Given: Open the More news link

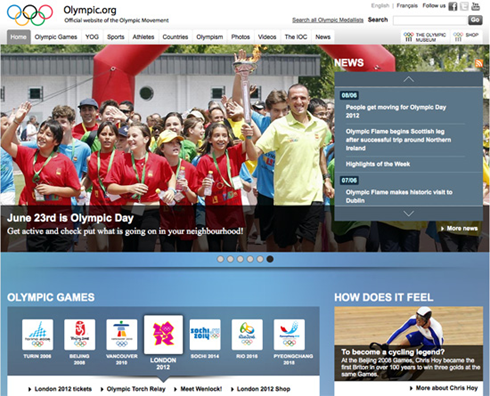Looking at the screenshot, I should point(459,228).
